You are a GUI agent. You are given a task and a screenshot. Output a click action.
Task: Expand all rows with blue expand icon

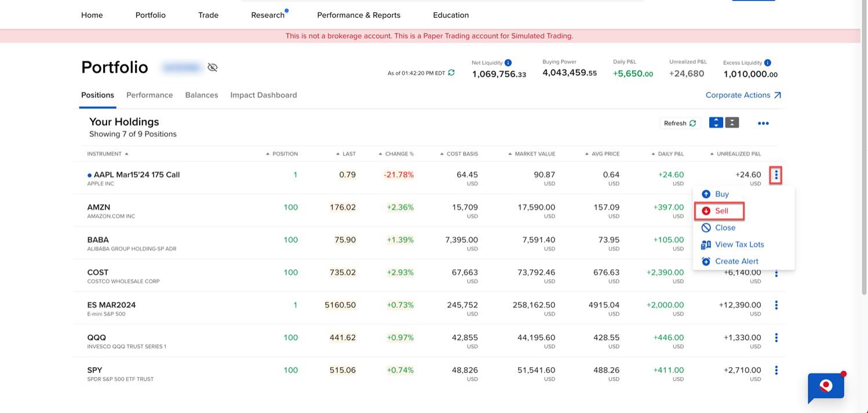716,122
